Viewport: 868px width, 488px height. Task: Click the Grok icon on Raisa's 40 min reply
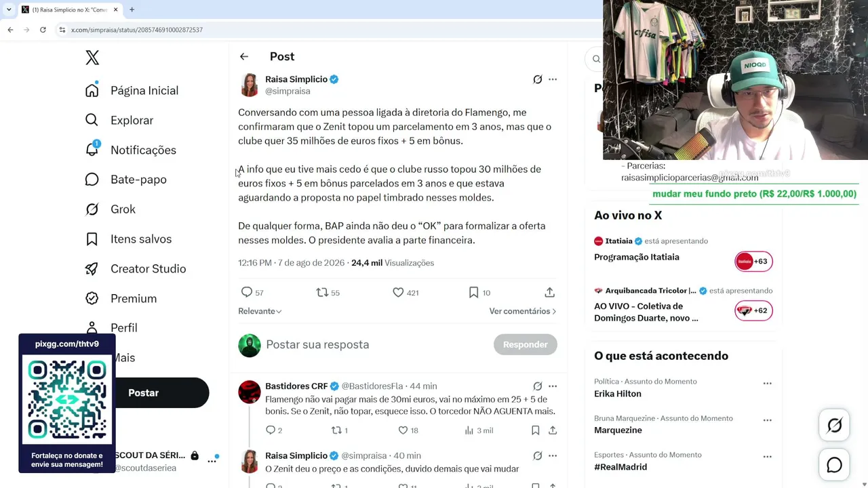pos(538,456)
